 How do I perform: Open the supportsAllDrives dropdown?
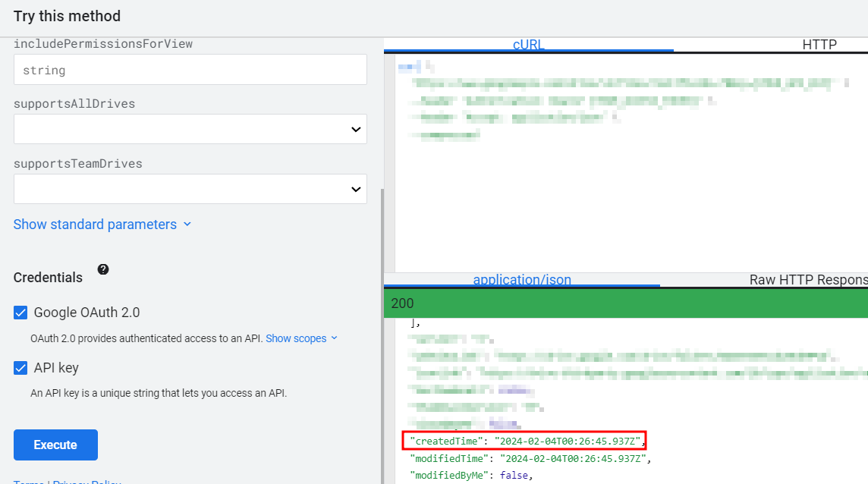[190, 129]
